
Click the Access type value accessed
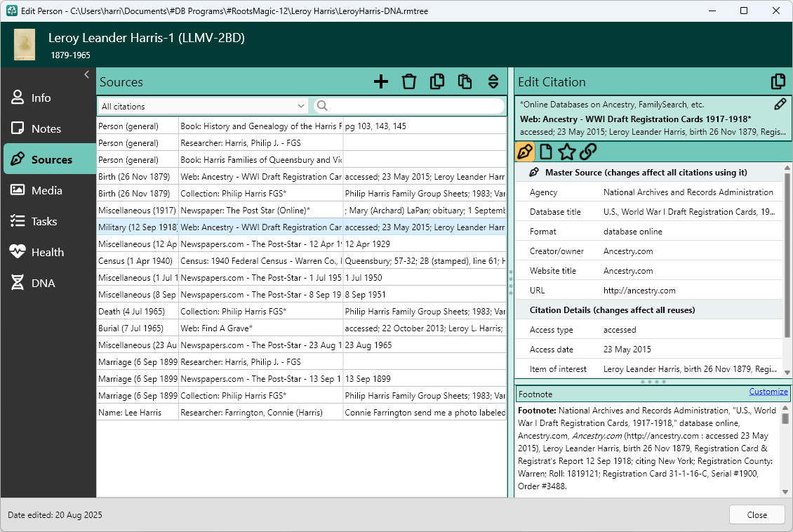point(620,330)
